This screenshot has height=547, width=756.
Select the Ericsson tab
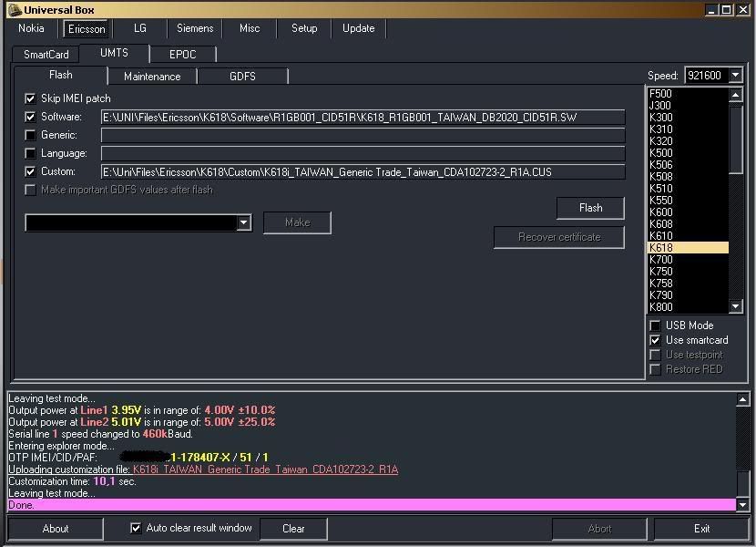tap(87, 29)
